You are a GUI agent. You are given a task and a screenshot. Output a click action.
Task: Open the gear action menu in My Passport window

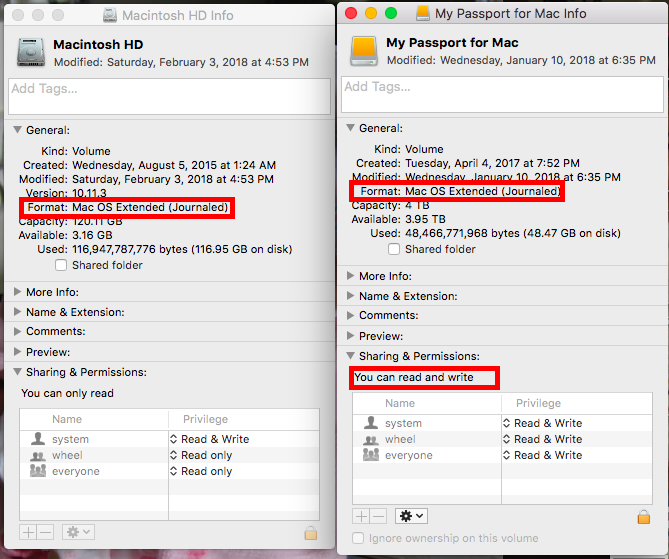pos(411,516)
